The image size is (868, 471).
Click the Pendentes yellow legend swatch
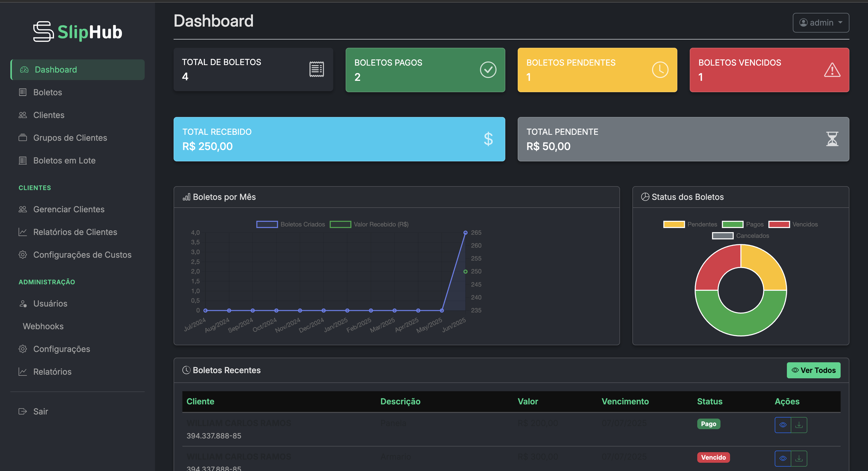[x=673, y=224]
